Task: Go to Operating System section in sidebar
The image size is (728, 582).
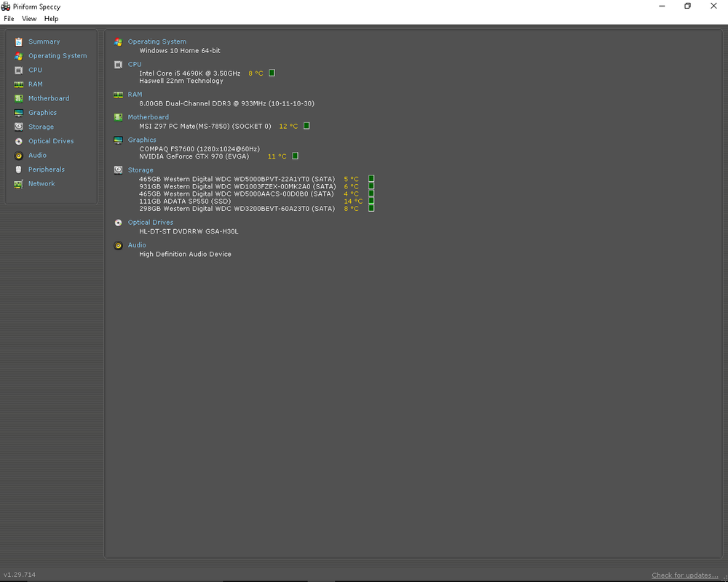Action: pos(58,56)
